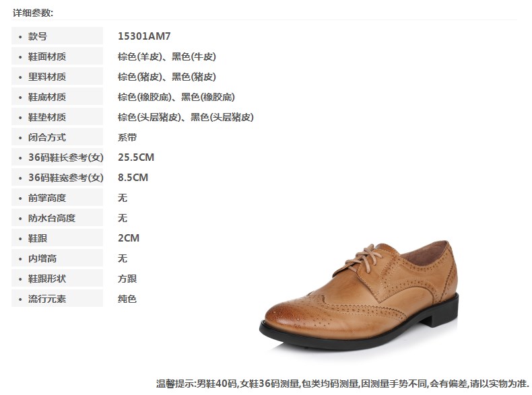
Task: Click the 鞋垫材质 label
Action: [x=47, y=117]
